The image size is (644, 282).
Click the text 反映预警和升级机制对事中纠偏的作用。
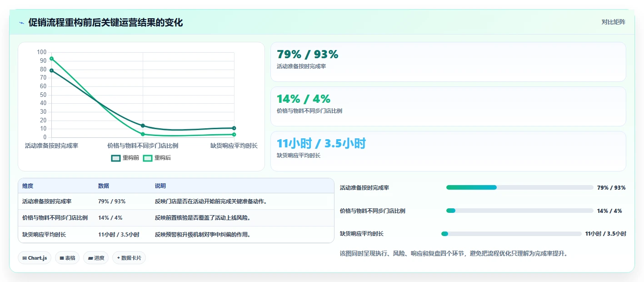tap(203, 235)
